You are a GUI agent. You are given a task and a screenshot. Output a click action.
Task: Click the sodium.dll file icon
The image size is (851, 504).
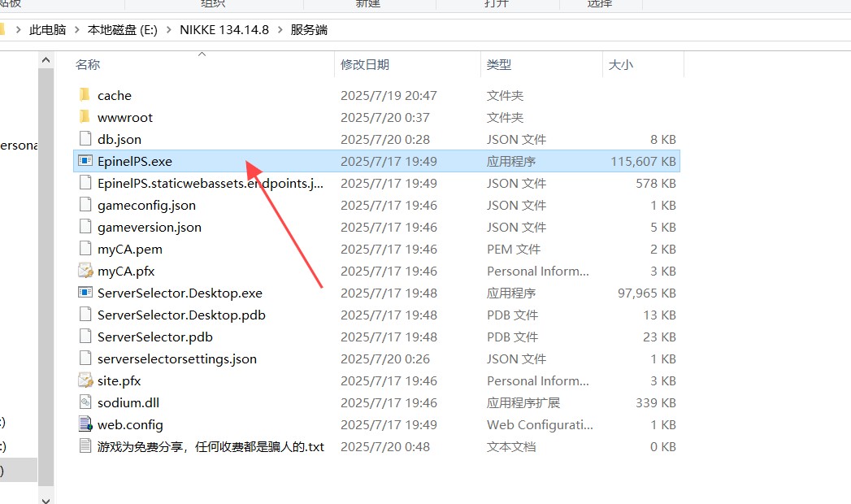pos(85,402)
